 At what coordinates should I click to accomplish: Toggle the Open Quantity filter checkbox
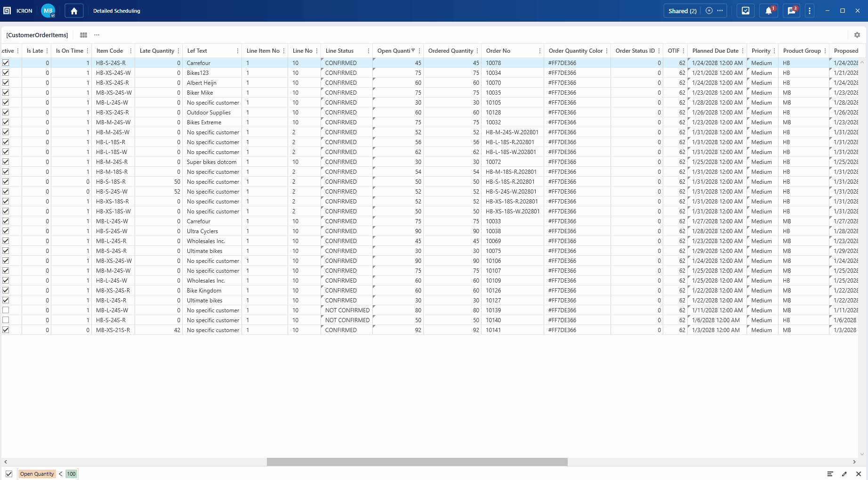tap(9, 474)
